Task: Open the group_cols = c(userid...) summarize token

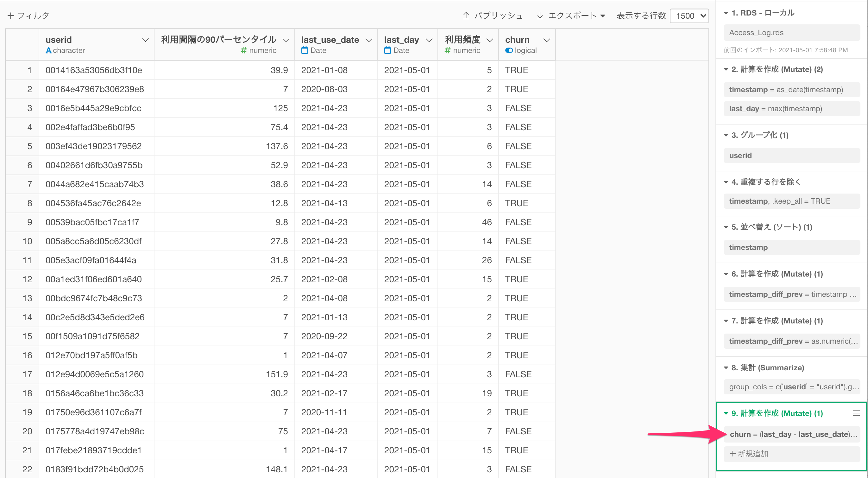Action: tap(791, 387)
